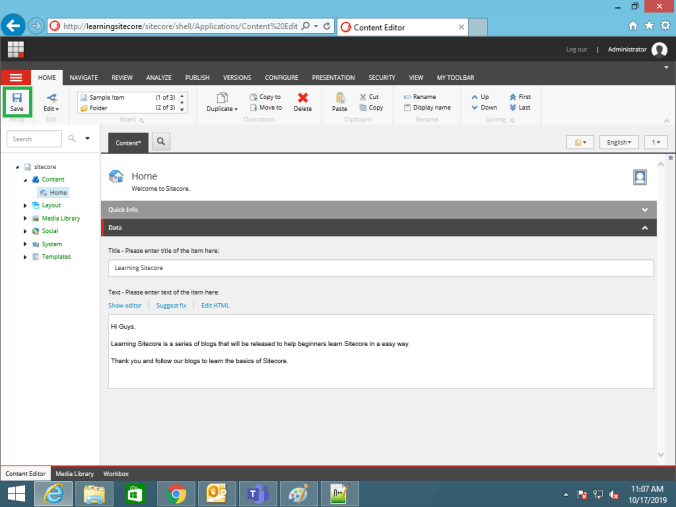676x507 pixels.
Task: Open the Sitecore launchpad grid icon
Action: 16,49
